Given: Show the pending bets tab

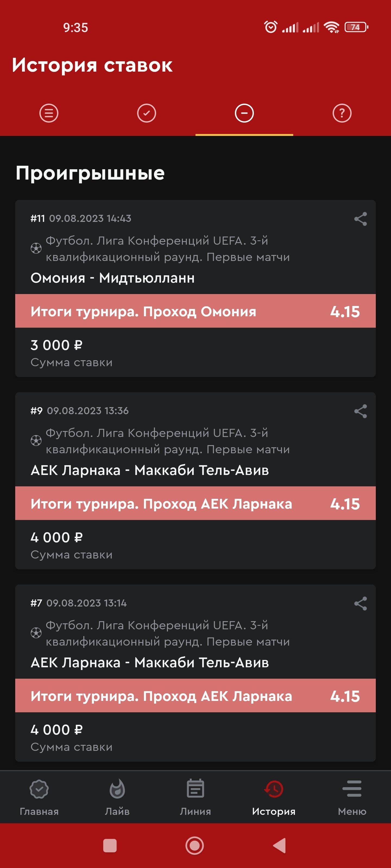Looking at the screenshot, I should pyautogui.click(x=342, y=113).
